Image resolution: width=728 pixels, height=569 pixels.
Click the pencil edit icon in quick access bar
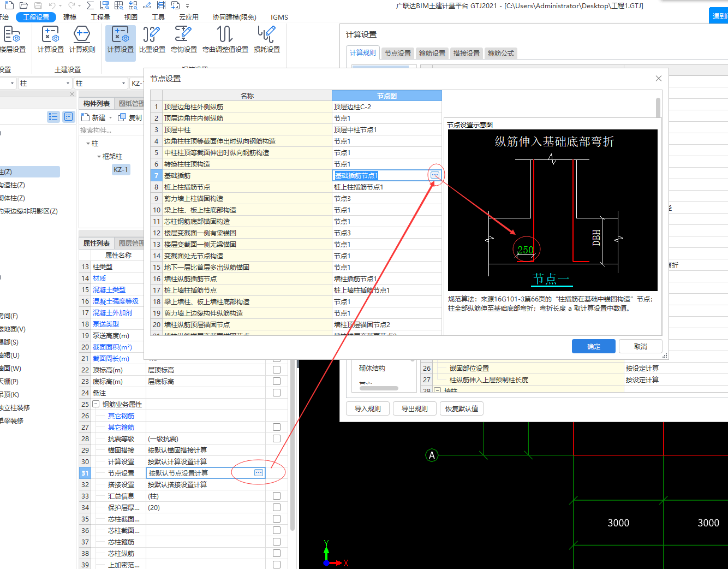pyautogui.click(x=147, y=5)
